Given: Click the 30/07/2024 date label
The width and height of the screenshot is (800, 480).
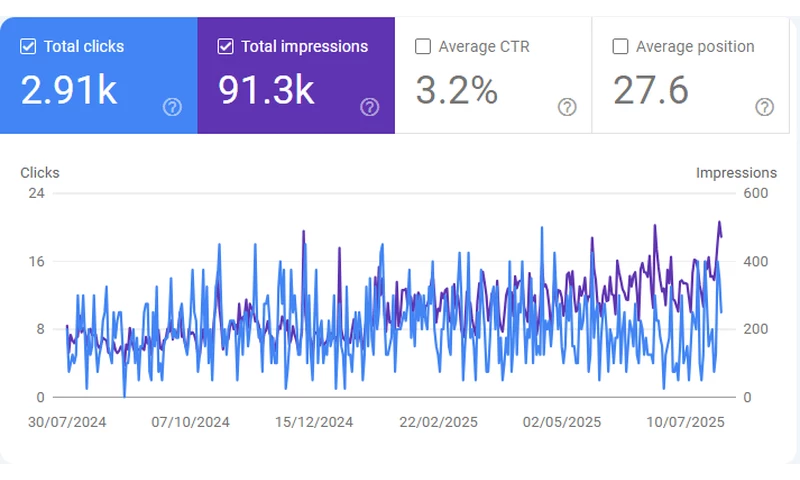Looking at the screenshot, I should point(67,422).
